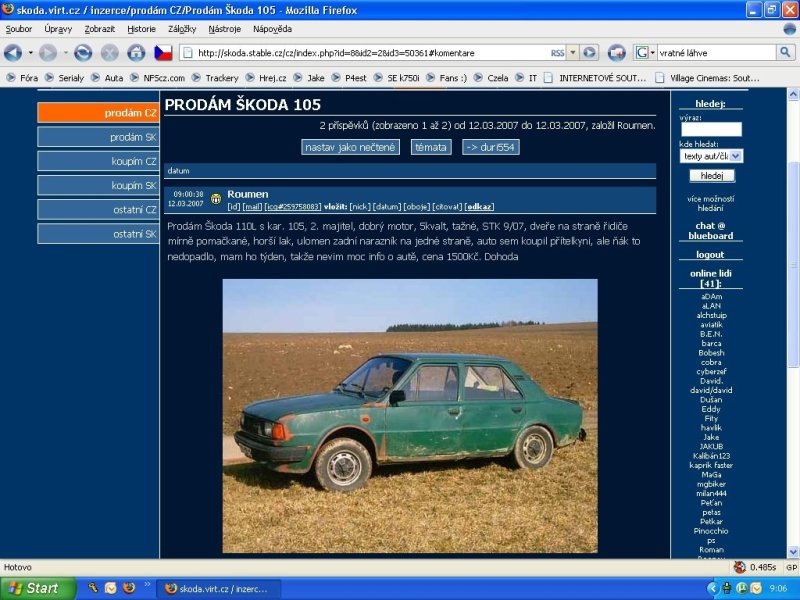Select the 'ostatní CZ' section
Viewport: 800px width, 600px height.
tap(98, 210)
